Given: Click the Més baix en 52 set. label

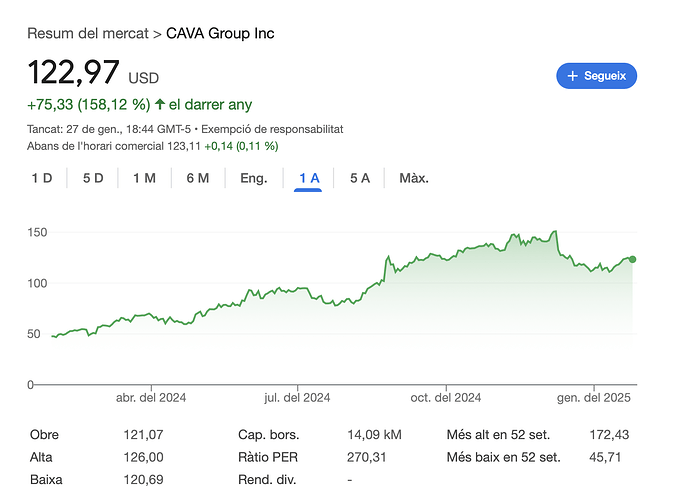Looking at the screenshot, I should (504, 457).
